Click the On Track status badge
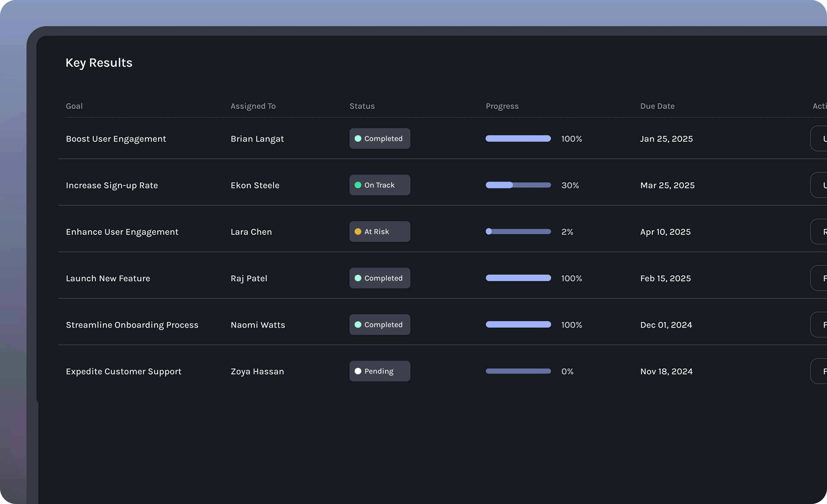827x504 pixels. (380, 185)
